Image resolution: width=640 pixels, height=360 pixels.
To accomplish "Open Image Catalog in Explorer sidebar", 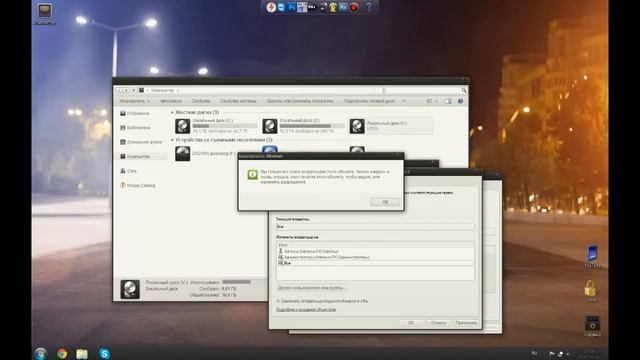I will (x=138, y=185).
